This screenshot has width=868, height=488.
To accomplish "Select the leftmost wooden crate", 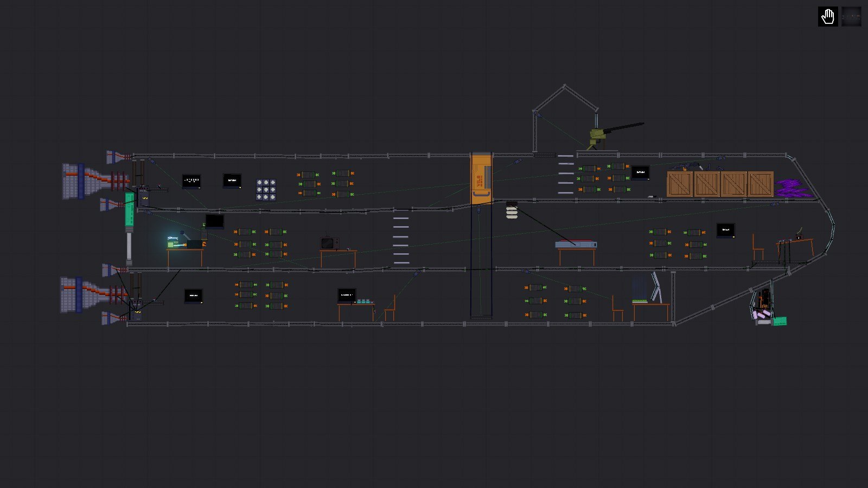I will 680,184.
